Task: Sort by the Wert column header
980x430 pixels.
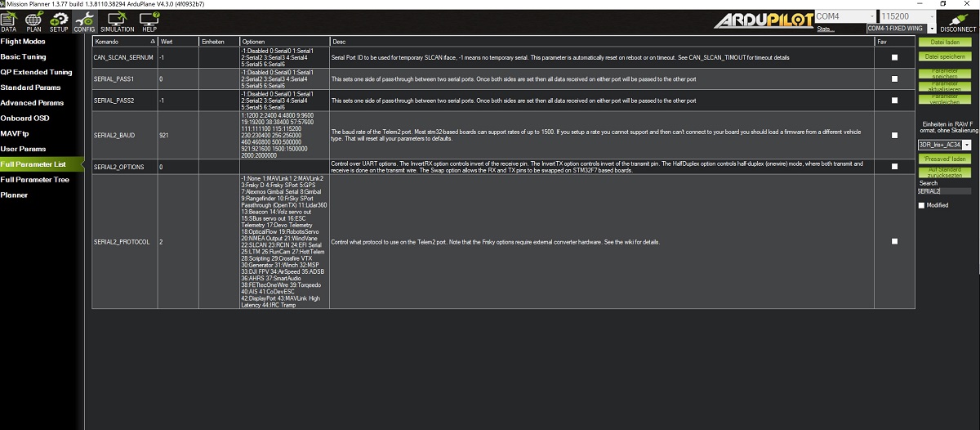Action: [177, 41]
